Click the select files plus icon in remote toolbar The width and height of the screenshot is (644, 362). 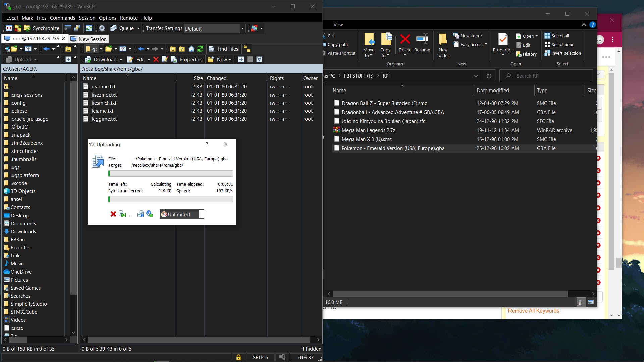(241, 60)
